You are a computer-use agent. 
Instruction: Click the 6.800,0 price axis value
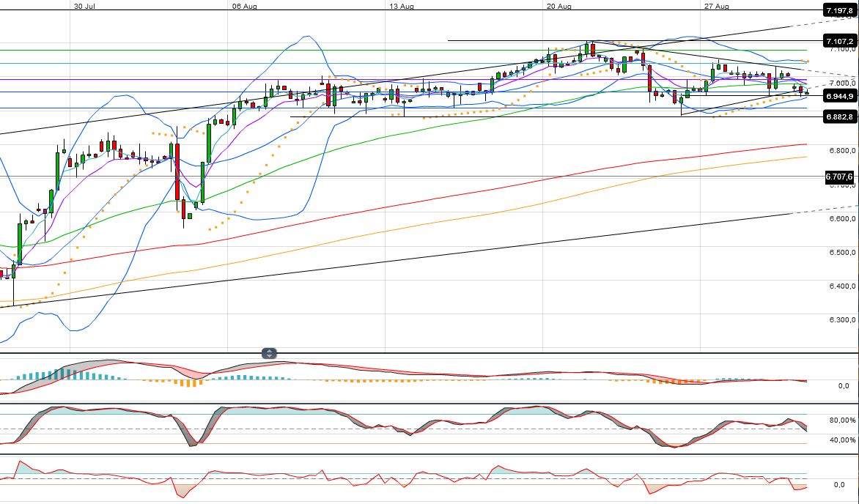click(843, 151)
